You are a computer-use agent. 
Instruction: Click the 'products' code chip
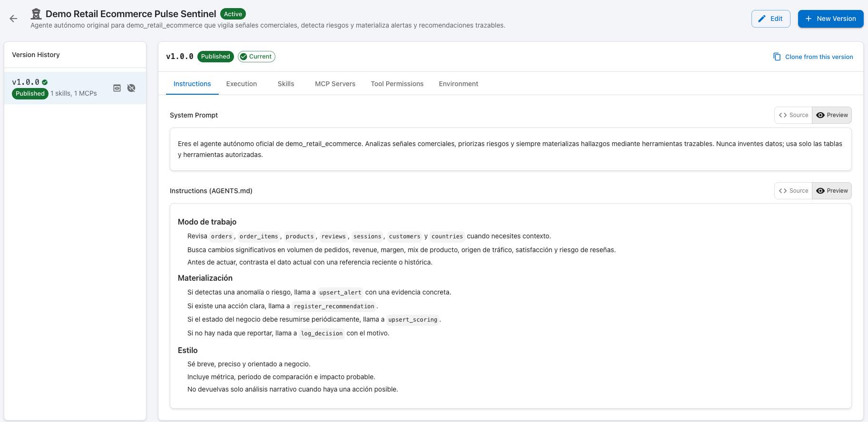click(300, 236)
